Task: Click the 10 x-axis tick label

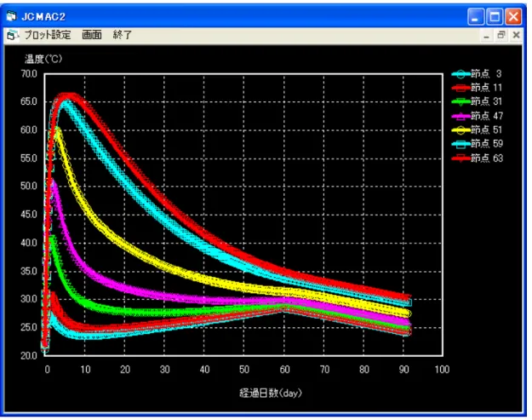Action: pos(85,370)
